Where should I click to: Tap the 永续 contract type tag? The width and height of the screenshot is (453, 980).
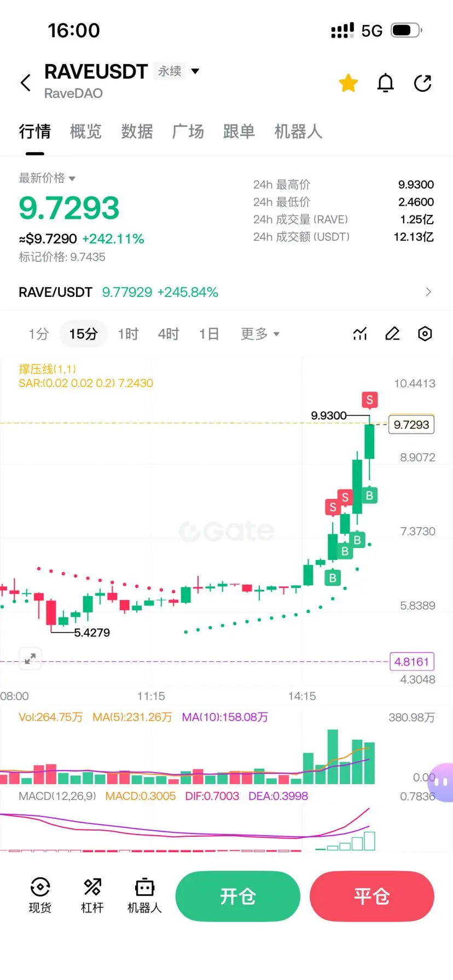[x=170, y=71]
